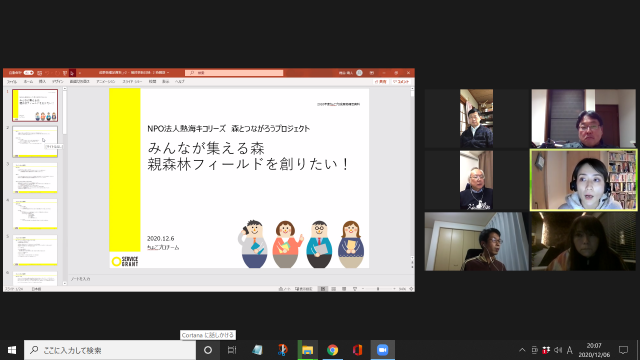This screenshot has height=360, width=640.
Task: Click the Redo arrow in the quick access toolbar
Action: pos(57,73)
